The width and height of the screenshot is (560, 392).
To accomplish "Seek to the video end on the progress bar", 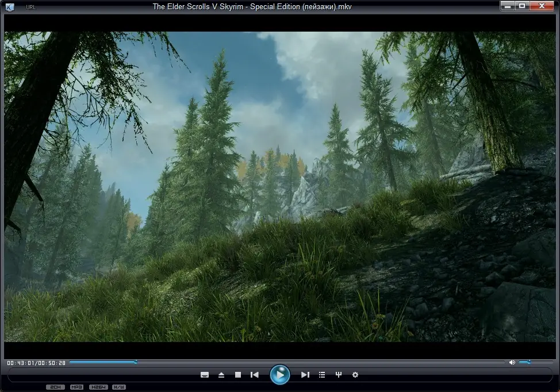I will coord(503,362).
